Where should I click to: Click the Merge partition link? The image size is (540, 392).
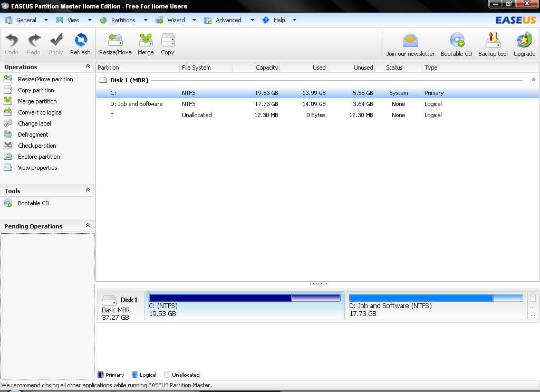pos(37,101)
